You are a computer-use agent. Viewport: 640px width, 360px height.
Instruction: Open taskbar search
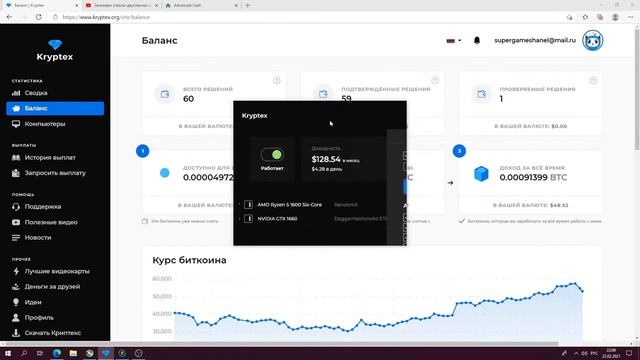(x=24, y=353)
